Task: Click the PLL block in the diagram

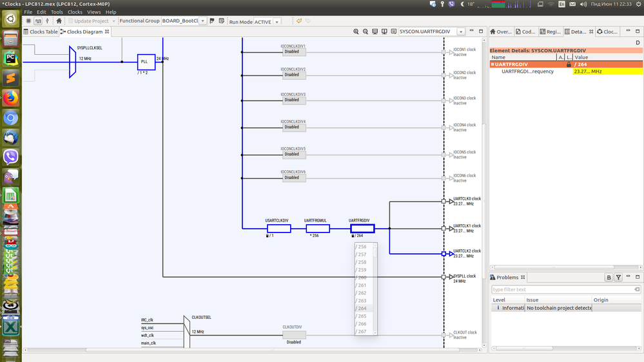Action: coord(146,62)
